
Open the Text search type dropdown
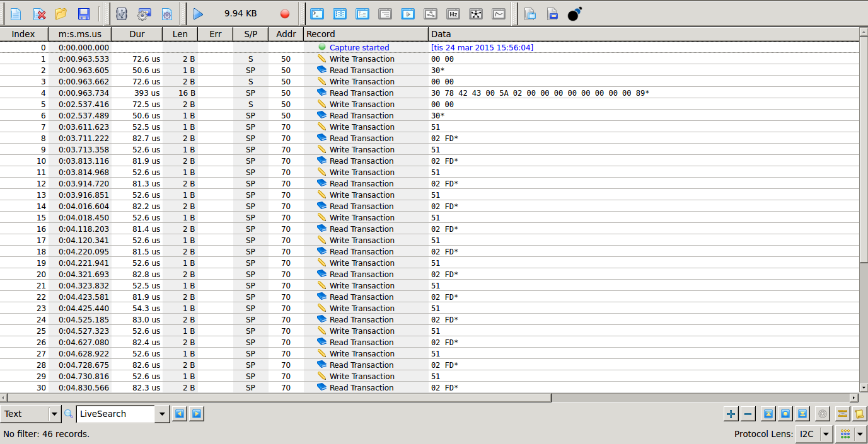[x=54, y=414]
